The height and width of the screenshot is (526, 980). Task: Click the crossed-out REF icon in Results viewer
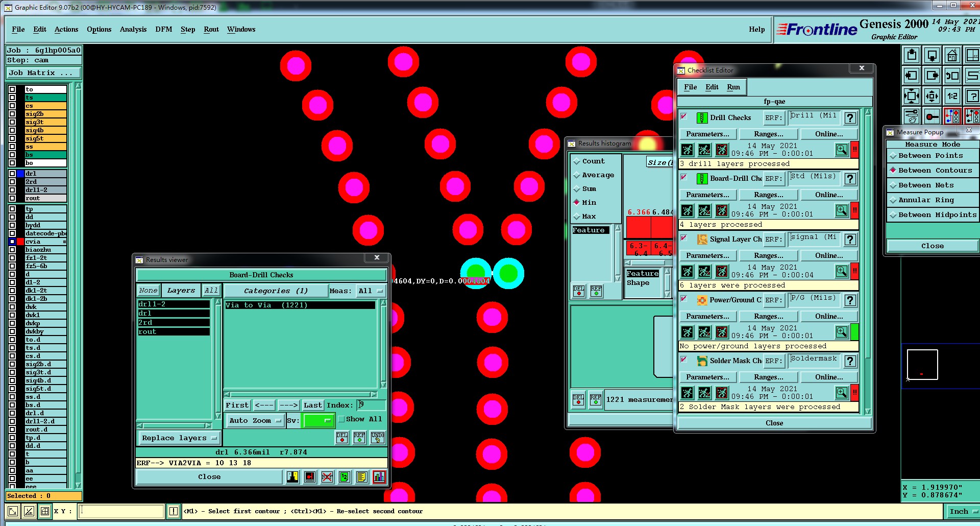(x=327, y=477)
